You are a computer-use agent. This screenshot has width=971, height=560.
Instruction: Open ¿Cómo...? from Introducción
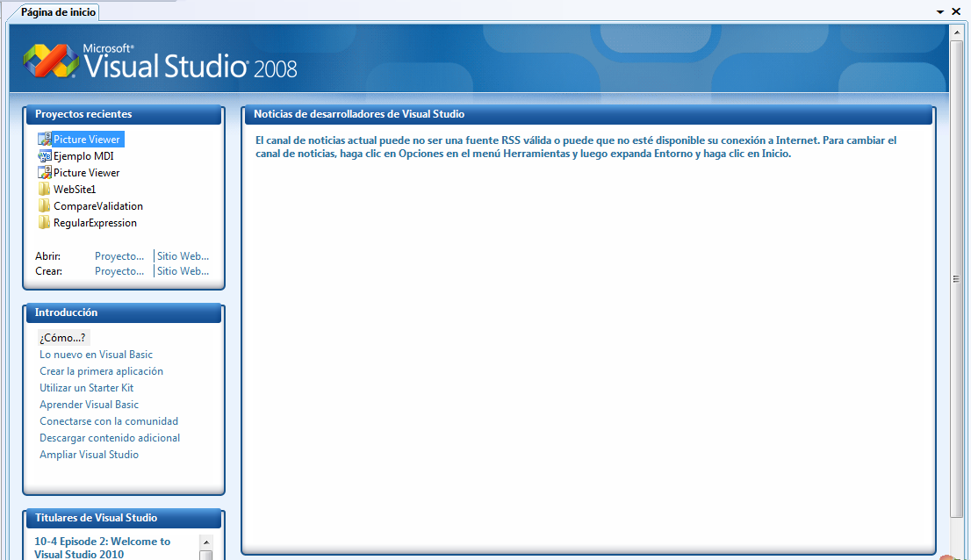tap(62, 337)
